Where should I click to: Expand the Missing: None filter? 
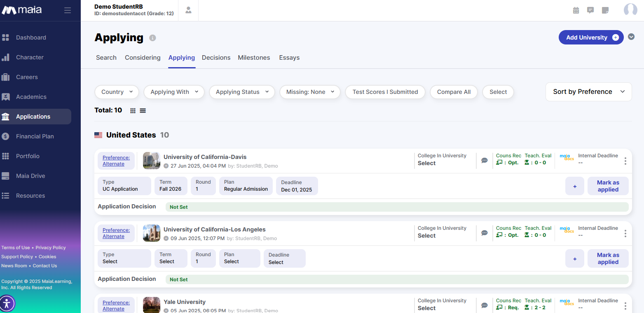[x=310, y=92]
